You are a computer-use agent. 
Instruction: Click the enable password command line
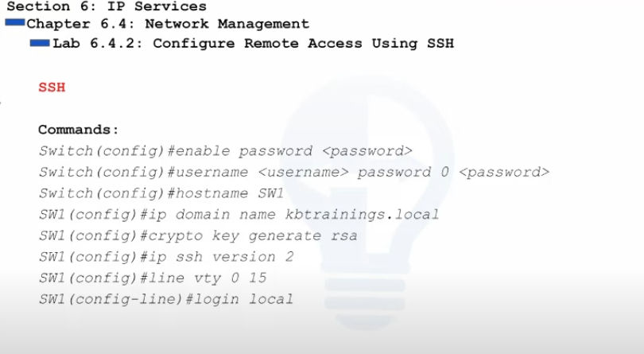[226, 151]
